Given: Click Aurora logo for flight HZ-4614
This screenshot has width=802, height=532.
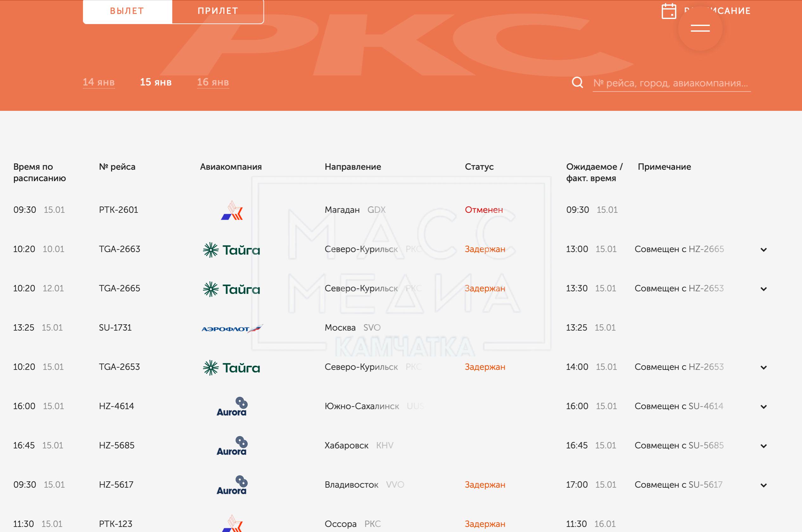Looking at the screenshot, I should (232, 407).
